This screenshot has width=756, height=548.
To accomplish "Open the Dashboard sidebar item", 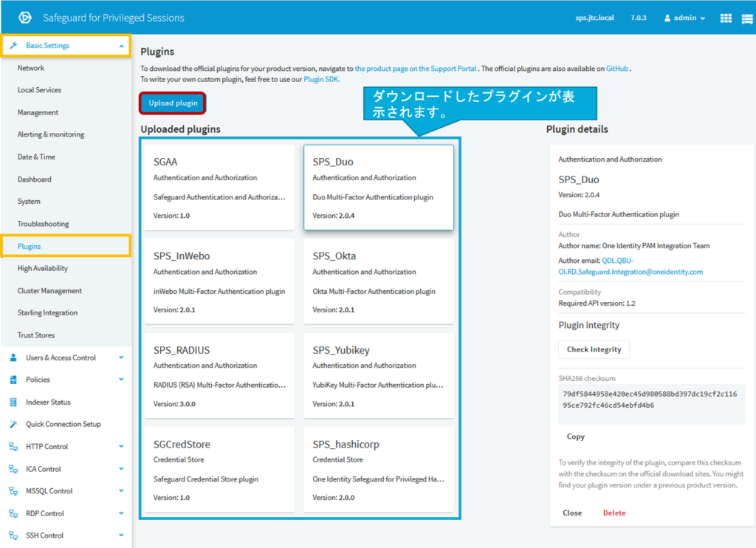I will 34,179.
